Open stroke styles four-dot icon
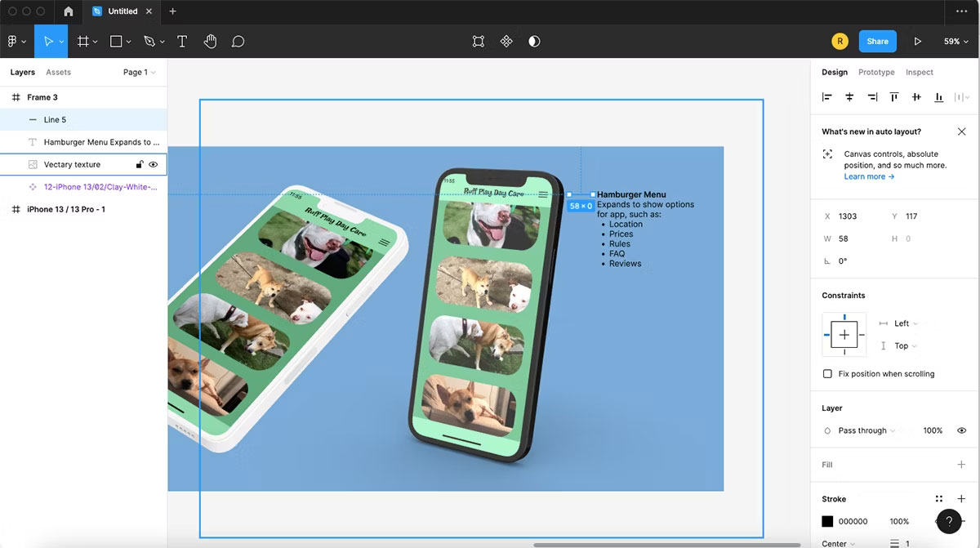Viewport: 980px width, 548px height. [939, 499]
